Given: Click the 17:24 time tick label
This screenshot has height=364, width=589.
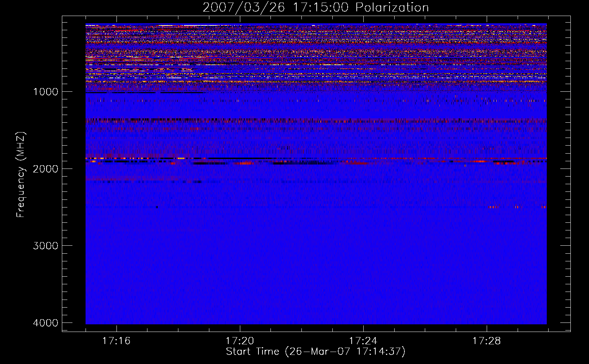Looking at the screenshot, I should [x=363, y=341].
